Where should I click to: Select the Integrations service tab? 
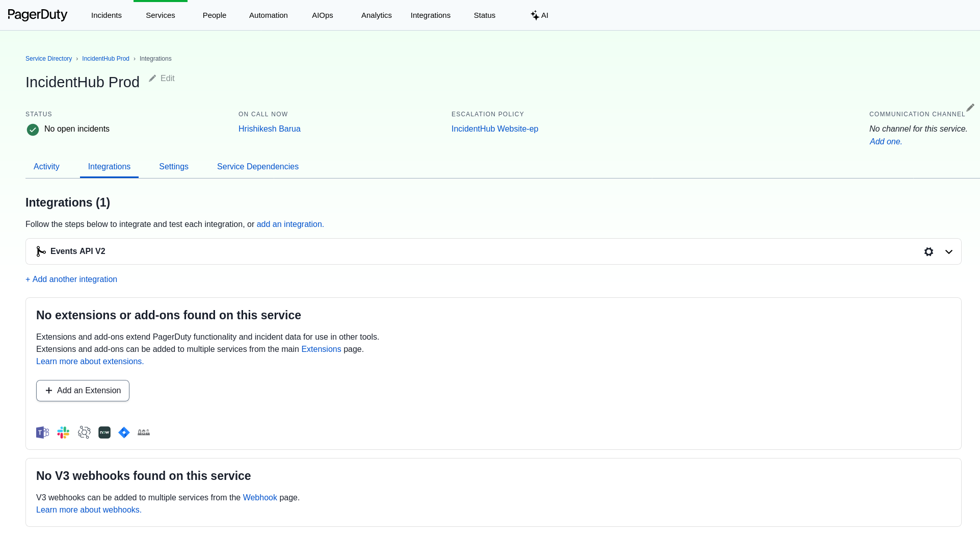click(x=109, y=167)
